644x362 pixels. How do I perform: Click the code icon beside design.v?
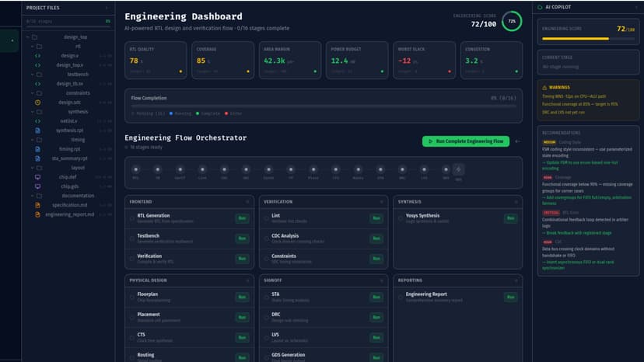37,55
